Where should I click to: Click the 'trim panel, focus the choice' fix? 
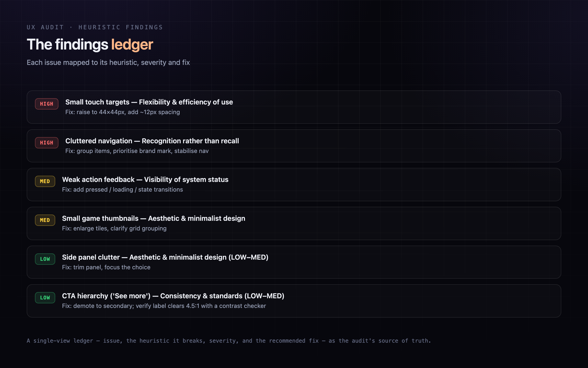(106, 267)
